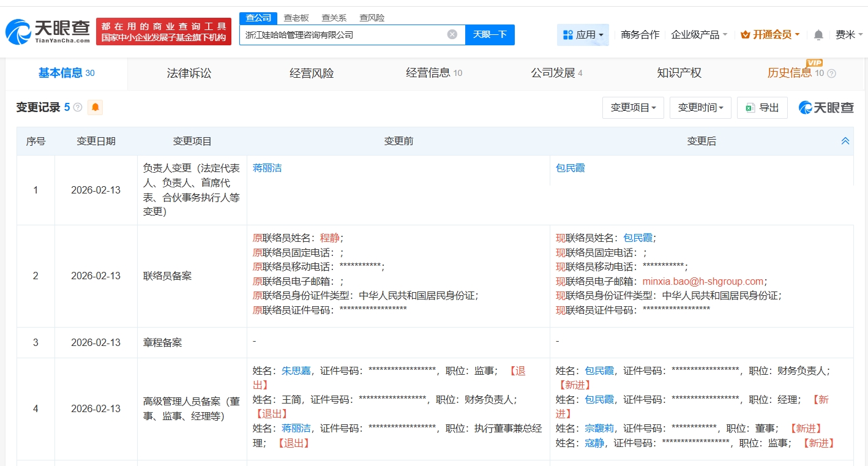868x466 pixels.
Task: Click inside the company name search field
Action: 343,35
